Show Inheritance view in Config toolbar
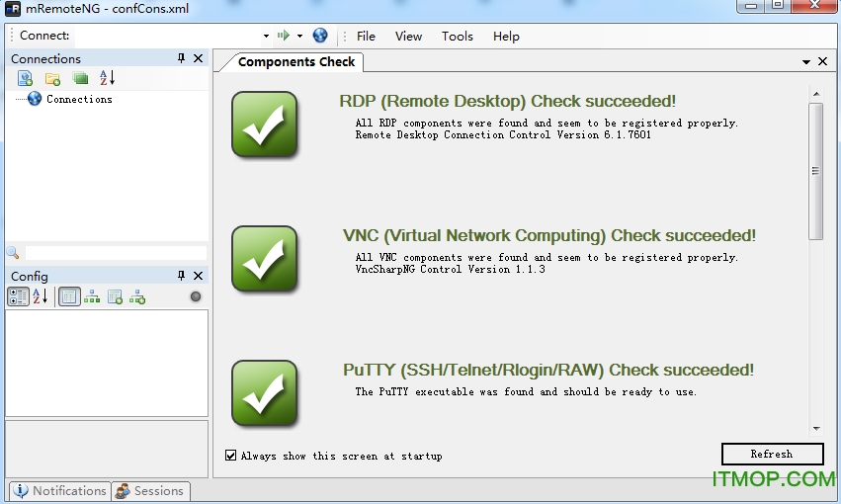This screenshot has width=841, height=504. coord(92,296)
